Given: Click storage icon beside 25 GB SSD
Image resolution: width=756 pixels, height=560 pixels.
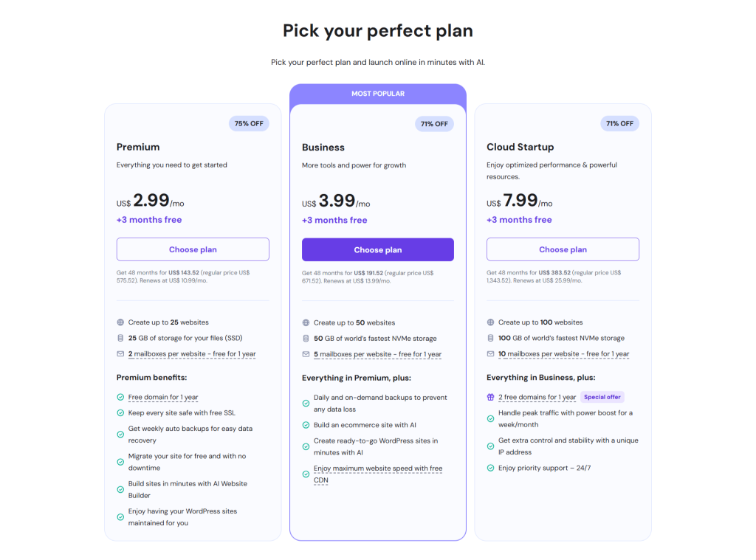Looking at the screenshot, I should tap(120, 339).
